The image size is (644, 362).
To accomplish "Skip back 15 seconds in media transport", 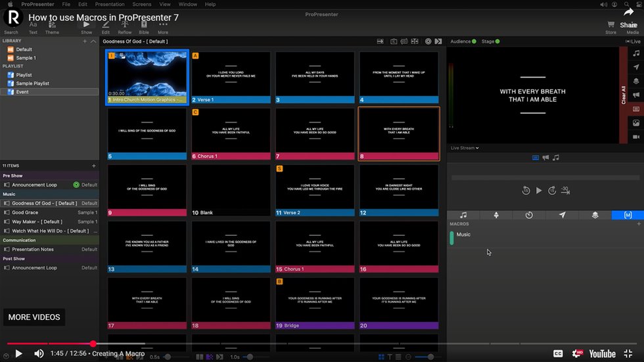I will 526,191.
